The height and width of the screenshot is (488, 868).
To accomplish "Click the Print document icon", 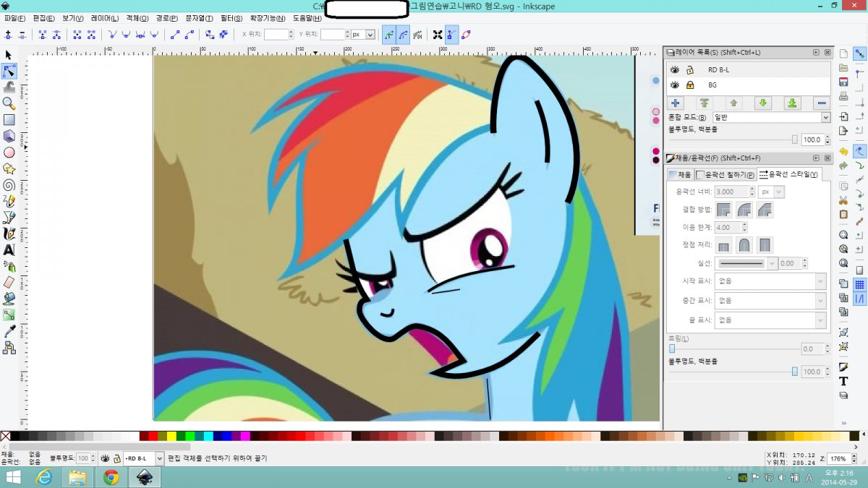I will pyautogui.click(x=843, y=96).
